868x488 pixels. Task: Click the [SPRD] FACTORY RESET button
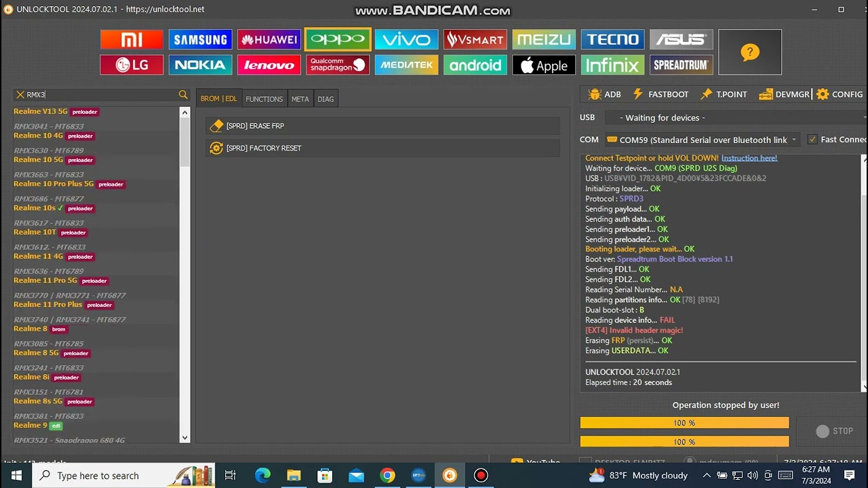(x=382, y=148)
